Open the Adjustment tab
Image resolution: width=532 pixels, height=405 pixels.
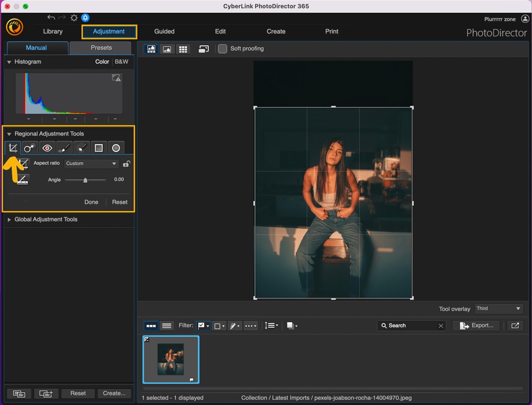click(109, 31)
